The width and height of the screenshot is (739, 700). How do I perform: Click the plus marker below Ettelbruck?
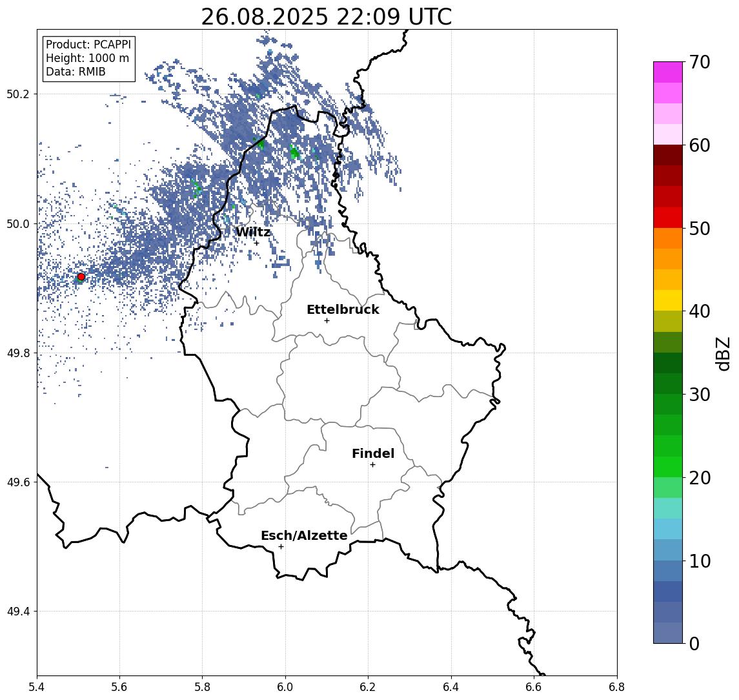(x=327, y=321)
